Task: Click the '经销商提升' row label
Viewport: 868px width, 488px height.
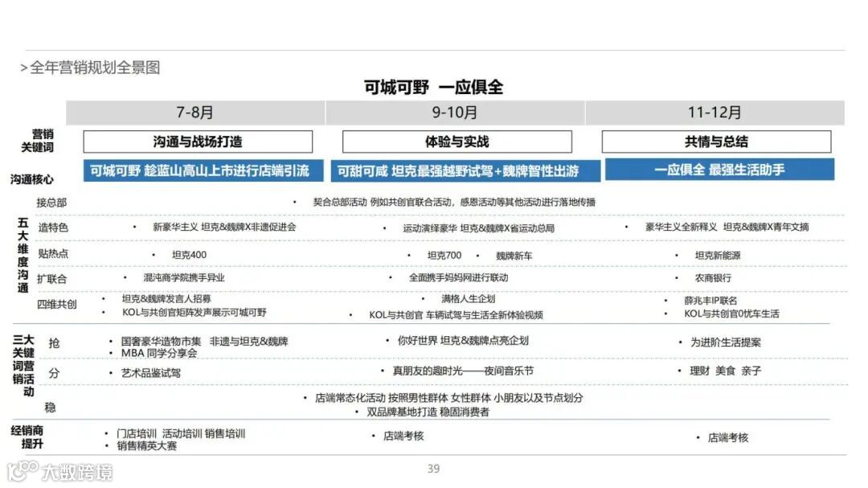Action: [x=27, y=437]
